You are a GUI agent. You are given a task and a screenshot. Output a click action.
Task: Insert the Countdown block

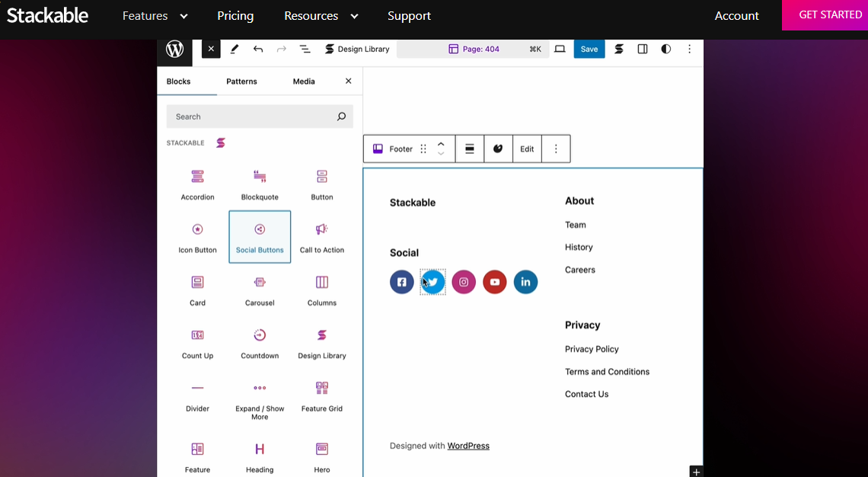tap(260, 343)
